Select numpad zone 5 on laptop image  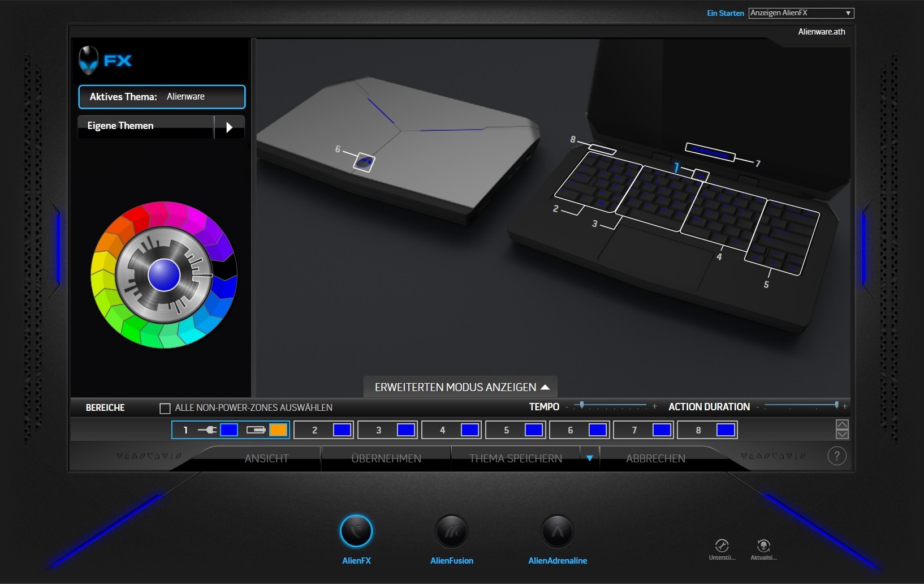pyautogui.click(x=782, y=238)
